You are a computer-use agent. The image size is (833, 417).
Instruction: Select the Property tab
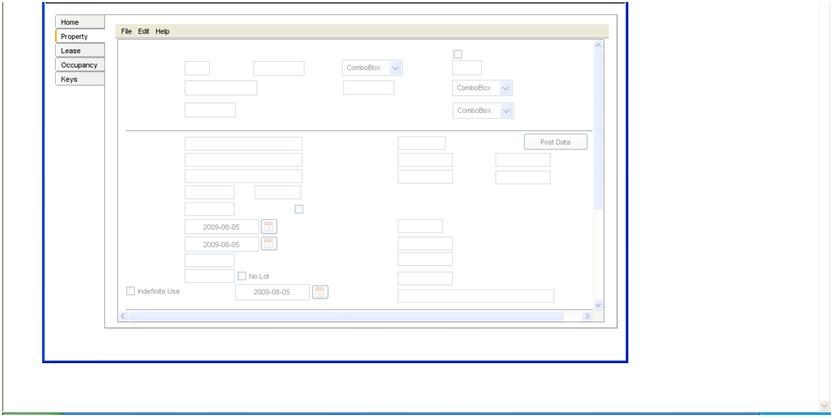[x=80, y=37]
